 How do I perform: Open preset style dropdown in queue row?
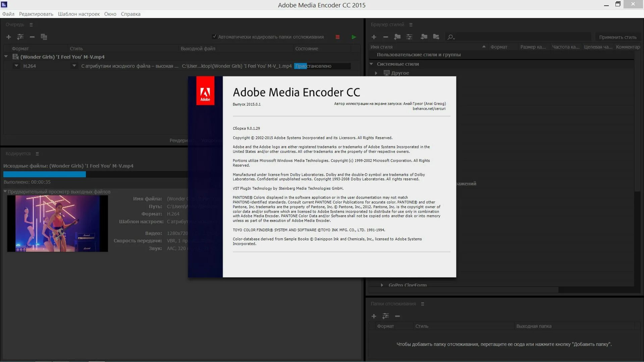point(74,66)
